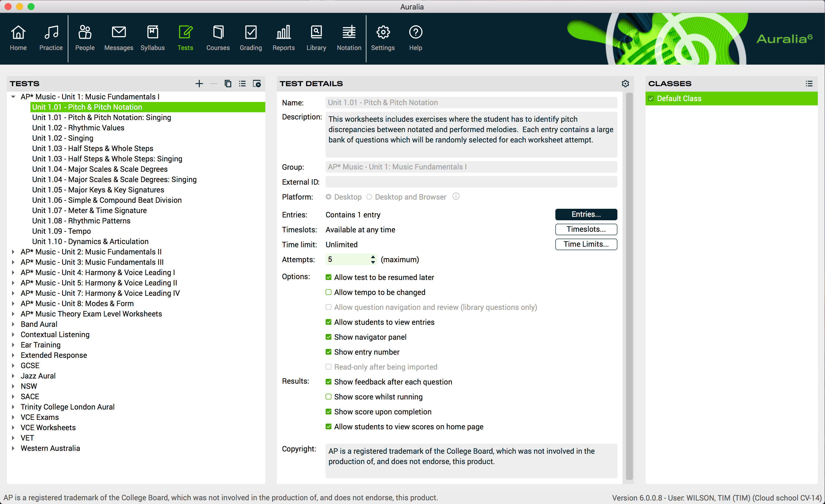This screenshot has width=825, height=504.
Task: Open the Time Limits dialog
Action: coord(586,244)
